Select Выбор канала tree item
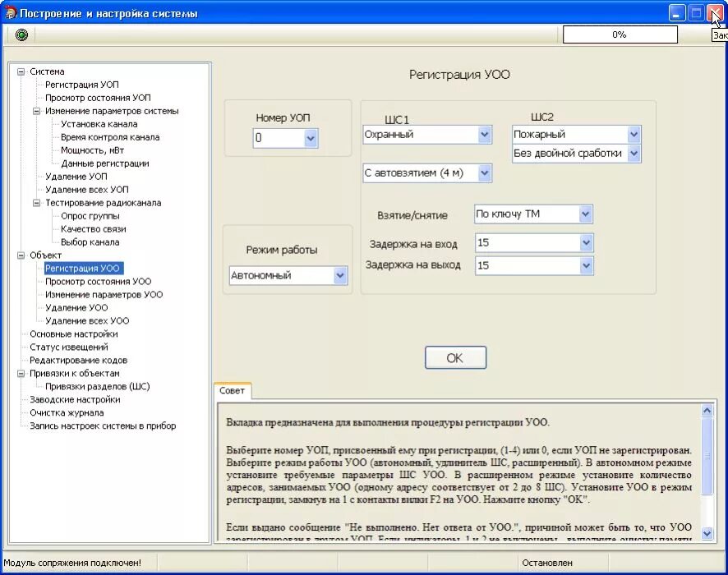This screenshot has height=575, width=728. [90, 242]
